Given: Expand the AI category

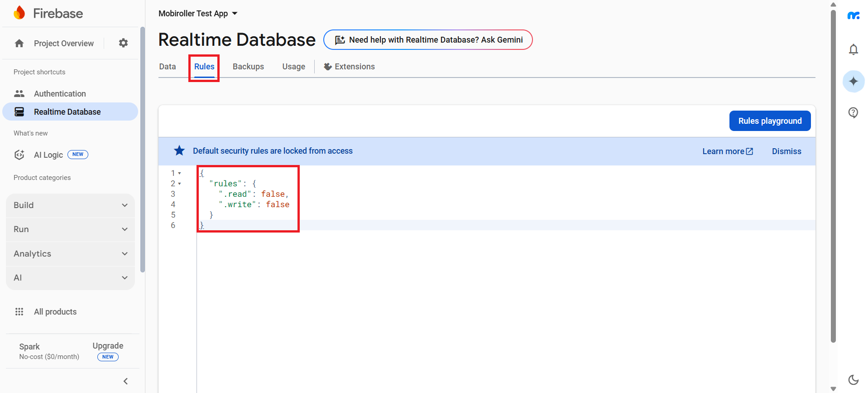Looking at the screenshot, I should click(x=71, y=278).
